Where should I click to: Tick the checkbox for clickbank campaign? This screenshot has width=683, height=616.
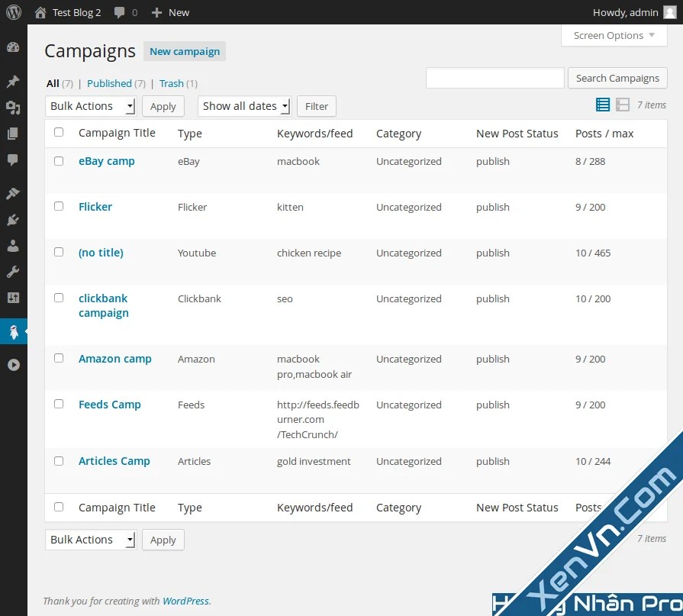point(59,298)
